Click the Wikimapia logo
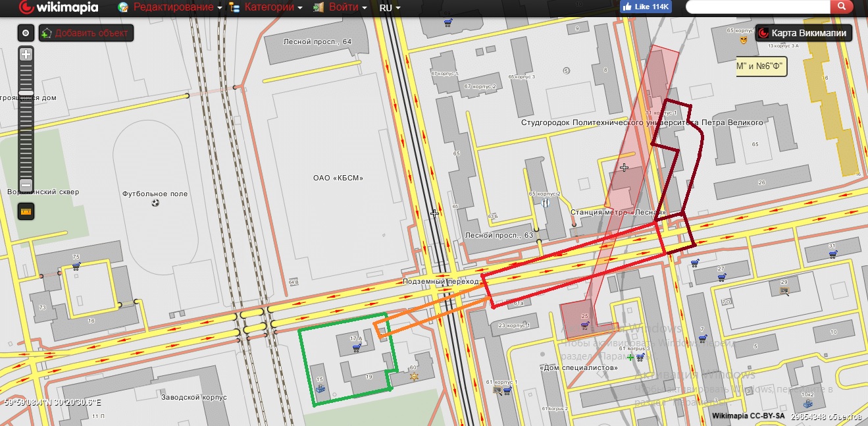This screenshot has width=868, height=426. [x=59, y=8]
